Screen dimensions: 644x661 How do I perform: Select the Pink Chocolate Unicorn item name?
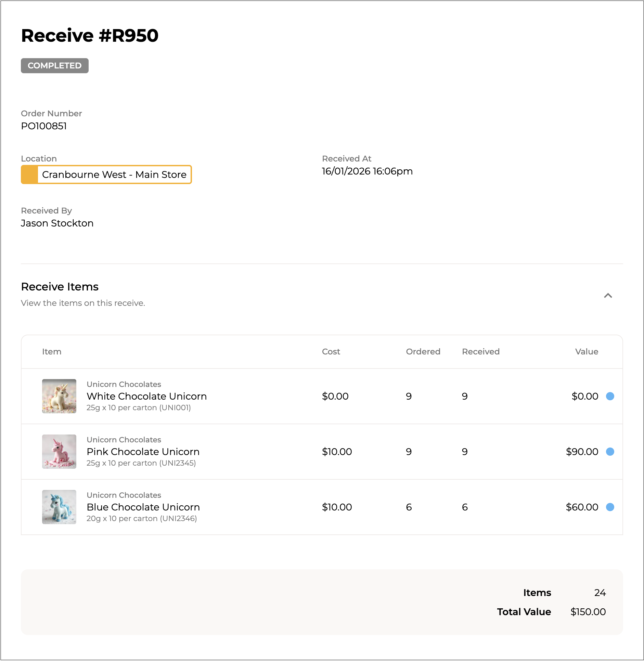tap(143, 452)
